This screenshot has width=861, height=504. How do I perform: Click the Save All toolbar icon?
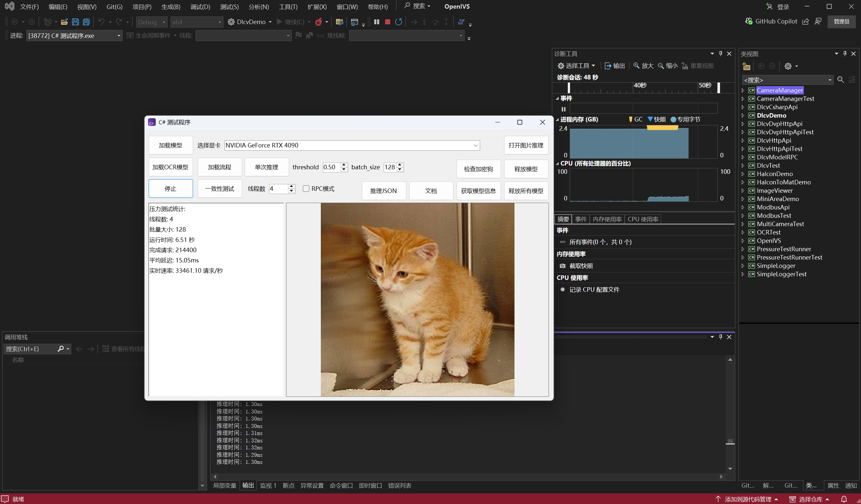(86, 22)
